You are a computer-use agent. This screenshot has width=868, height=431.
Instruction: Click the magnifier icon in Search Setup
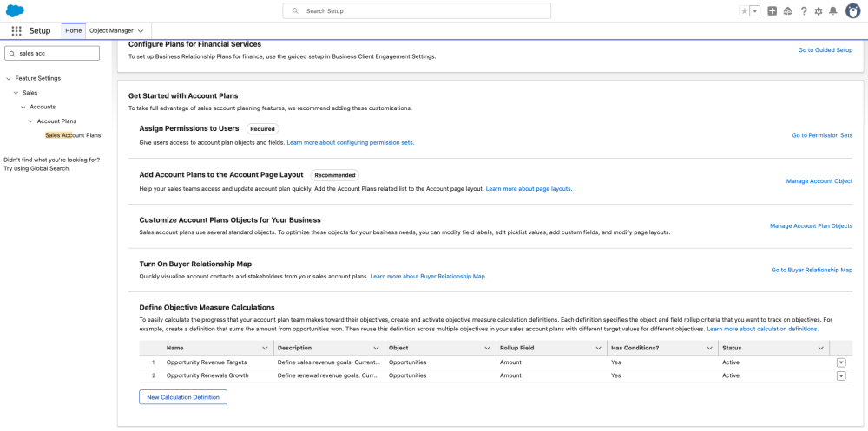tap(296, 11)
